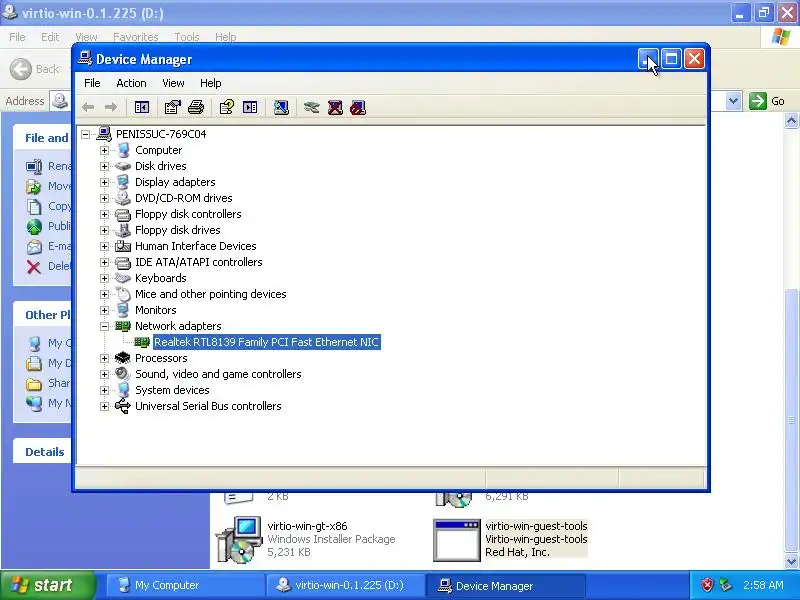The width and height of the screenshot is (800, 600).
Task: Click the Start button
Action: tap(47, 585)
